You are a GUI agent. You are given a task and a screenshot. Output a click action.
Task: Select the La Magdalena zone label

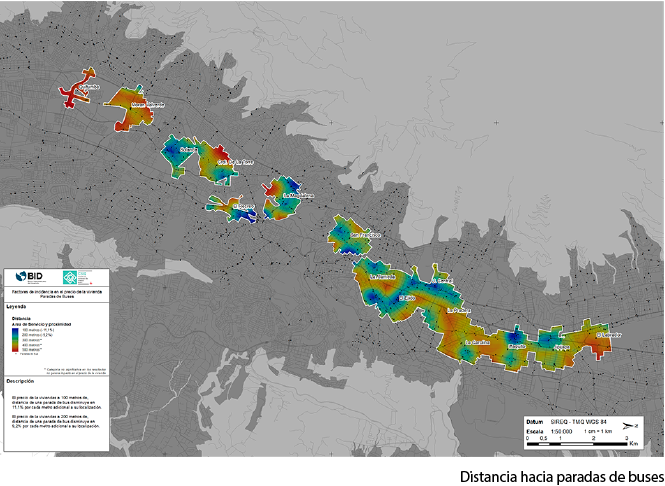click(298, 195)
